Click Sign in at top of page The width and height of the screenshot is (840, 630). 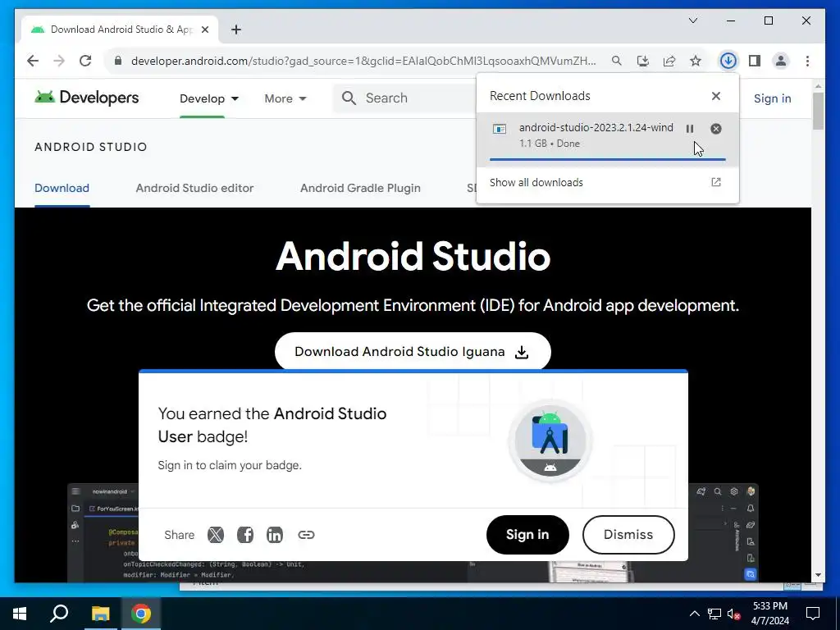coord(772,98)
